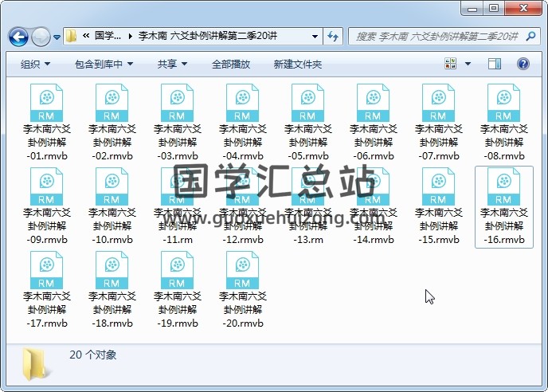
Task: Click the 国学 breadcrumb in address bar
Action: tap(108, 37)
